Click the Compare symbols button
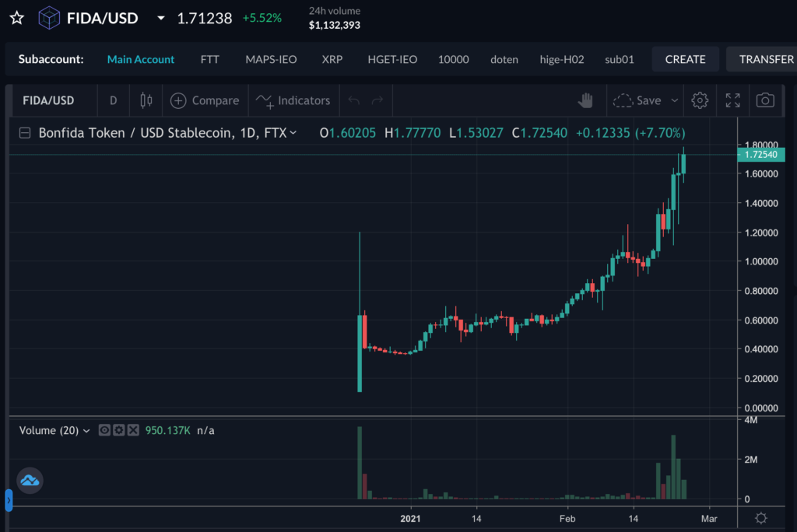Screen dimensions: 797x532 tap(205, 100)
